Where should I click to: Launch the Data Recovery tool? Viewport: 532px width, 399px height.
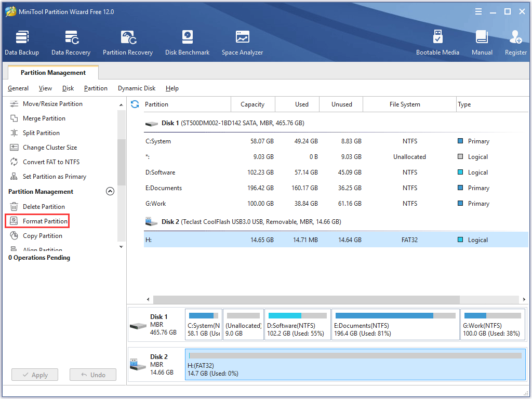(x=71, y=43)
